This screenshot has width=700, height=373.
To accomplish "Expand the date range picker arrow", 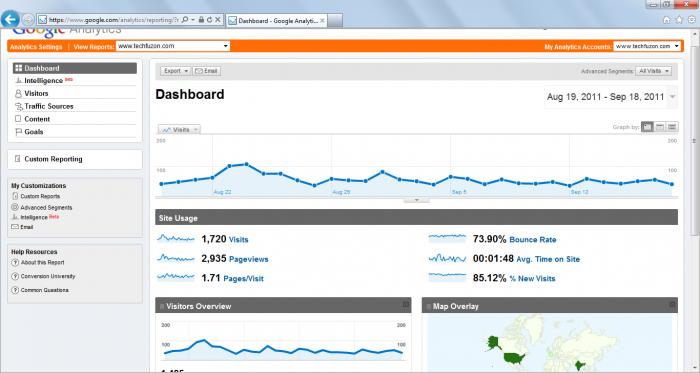I will pos(672,97).
